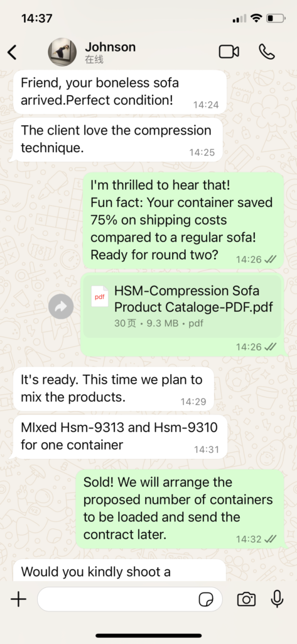This screenshot has width=297, height=644.
Task: Open HSM-Compression Sofa Product Cataloge PDF
Action: click(x=183, y=306)
